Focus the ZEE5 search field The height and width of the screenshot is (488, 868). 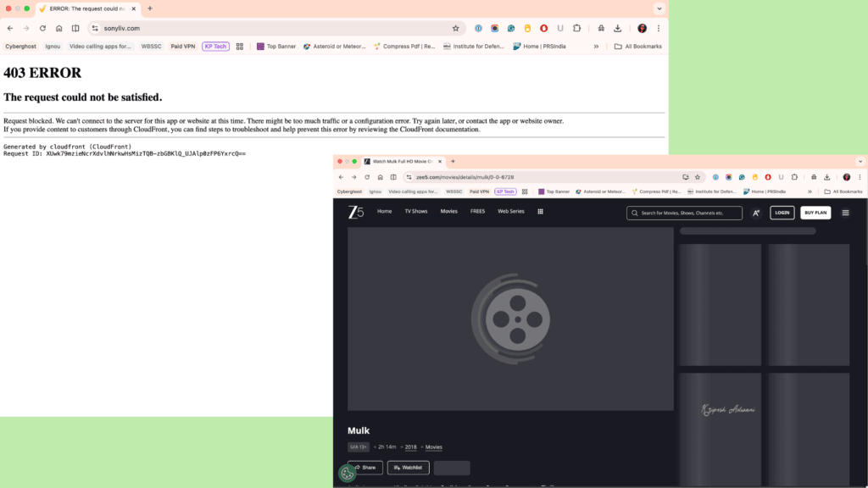684,213
